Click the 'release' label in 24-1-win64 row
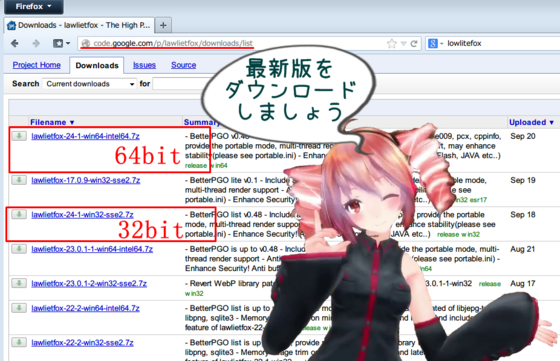 coord(196,165)
